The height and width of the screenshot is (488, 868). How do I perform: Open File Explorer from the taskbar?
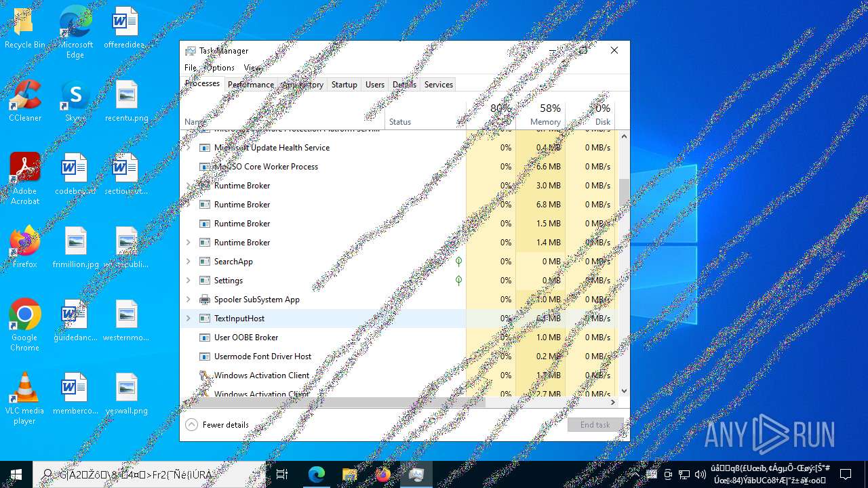click(350, 474)
